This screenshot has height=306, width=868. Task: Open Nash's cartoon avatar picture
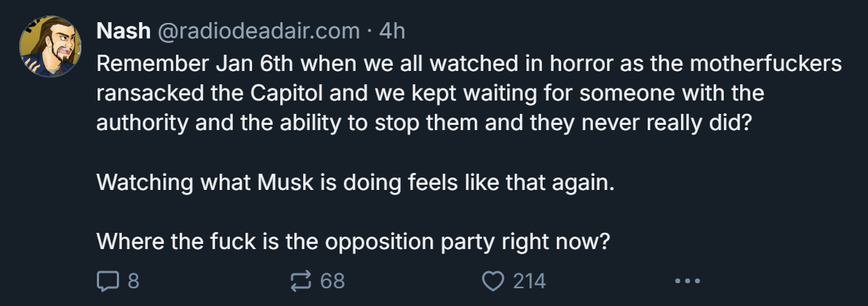[x=50, y=46]
